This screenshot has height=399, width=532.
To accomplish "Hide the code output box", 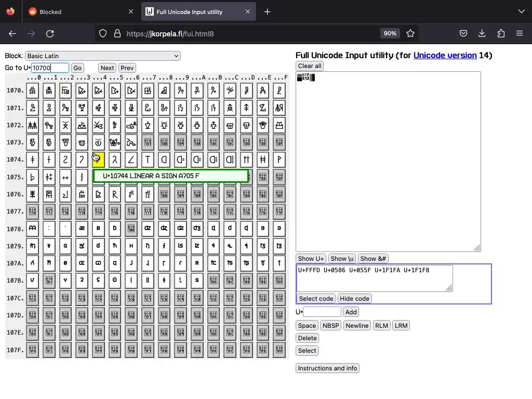I will pyautogui.click(x=354, y=299).
